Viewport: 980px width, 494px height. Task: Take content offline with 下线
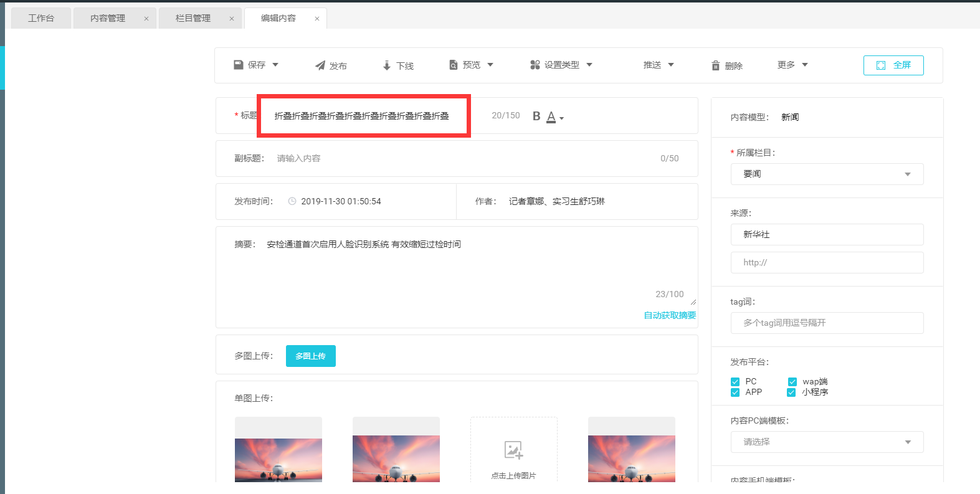coord(398,65)
